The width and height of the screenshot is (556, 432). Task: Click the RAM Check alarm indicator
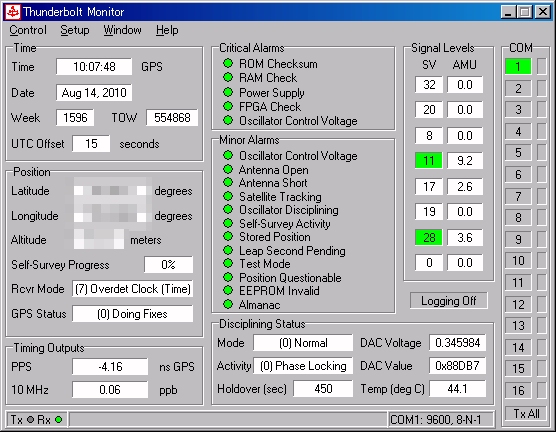point(228,77)
